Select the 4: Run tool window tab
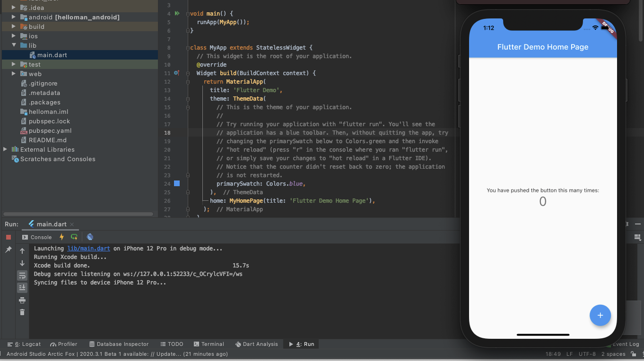The height and width of the screenshot is (361, 644). [x=301, y=344]
